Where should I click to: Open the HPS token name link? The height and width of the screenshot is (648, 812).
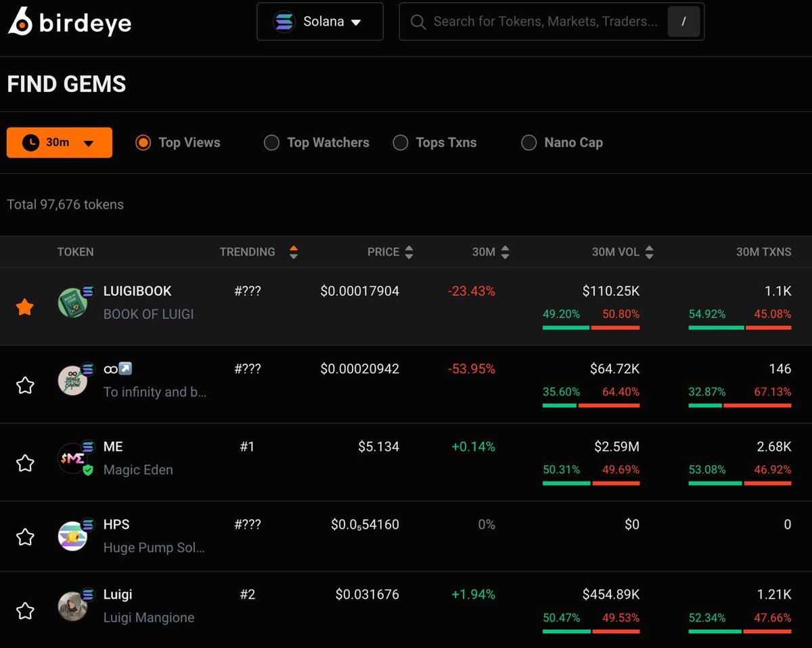(x=116, y=525)
